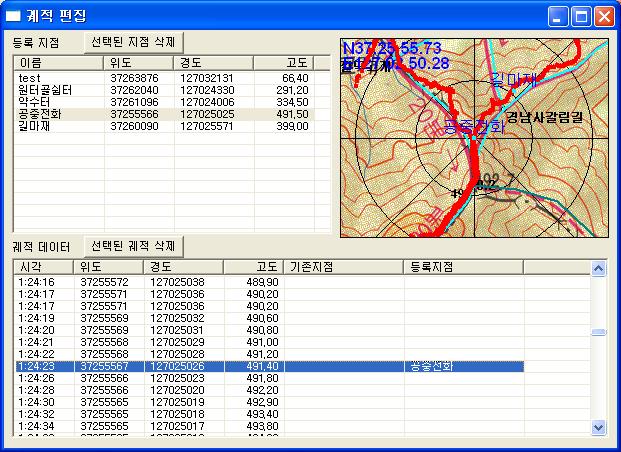Select highlighted track row at 1:24:23
This screenshot has width=621, height=452.
pyautogui.click(x=270, y=366)
